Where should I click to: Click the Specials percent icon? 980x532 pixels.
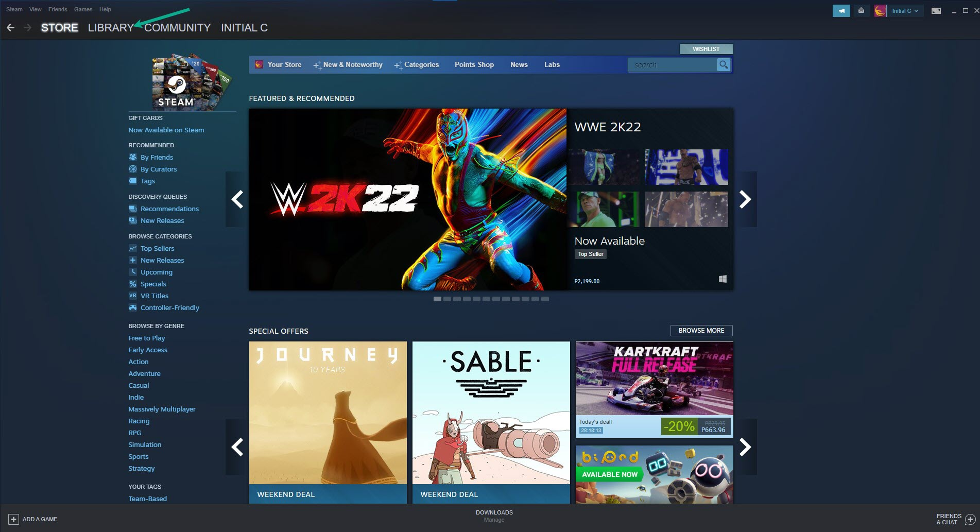pyautogui.click(x=133, y=284)
